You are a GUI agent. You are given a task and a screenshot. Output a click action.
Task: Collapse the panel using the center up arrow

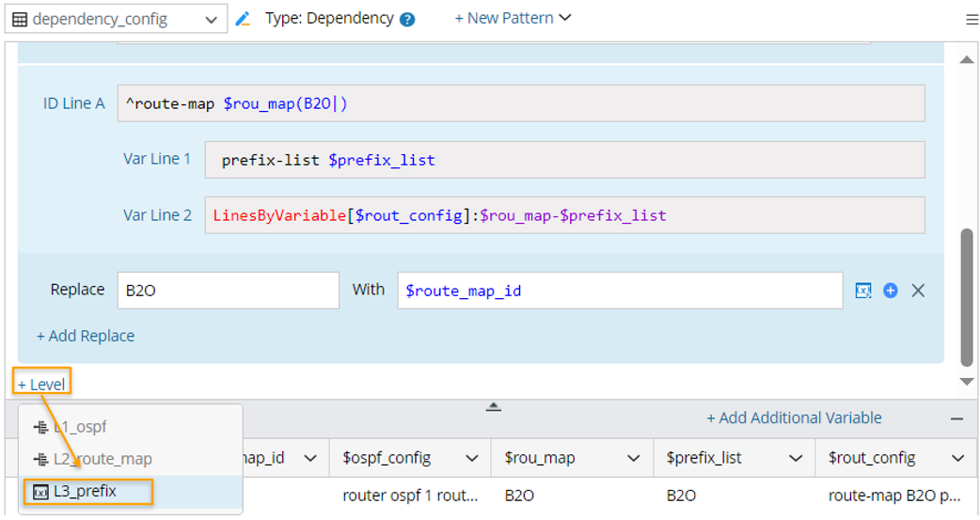(x=493, y=406)
